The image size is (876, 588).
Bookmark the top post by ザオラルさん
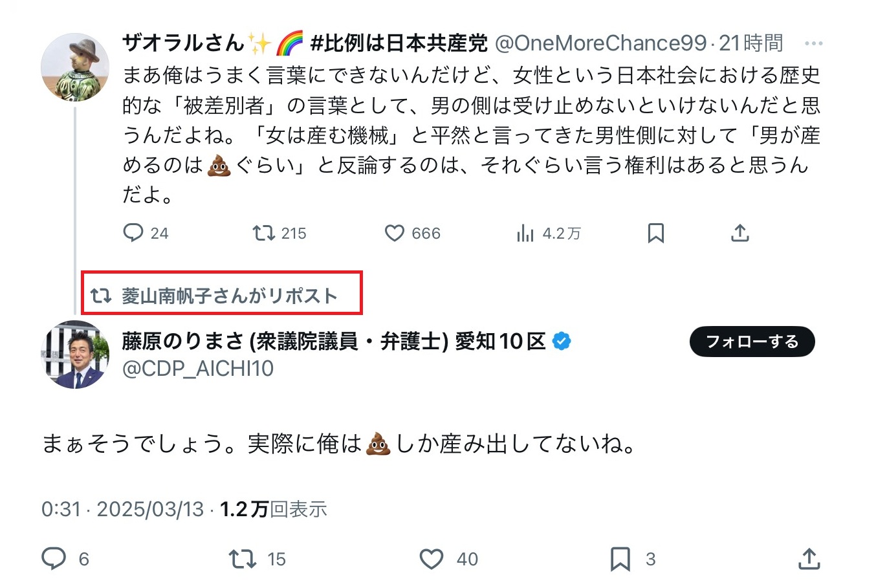(x=656, y=233)
